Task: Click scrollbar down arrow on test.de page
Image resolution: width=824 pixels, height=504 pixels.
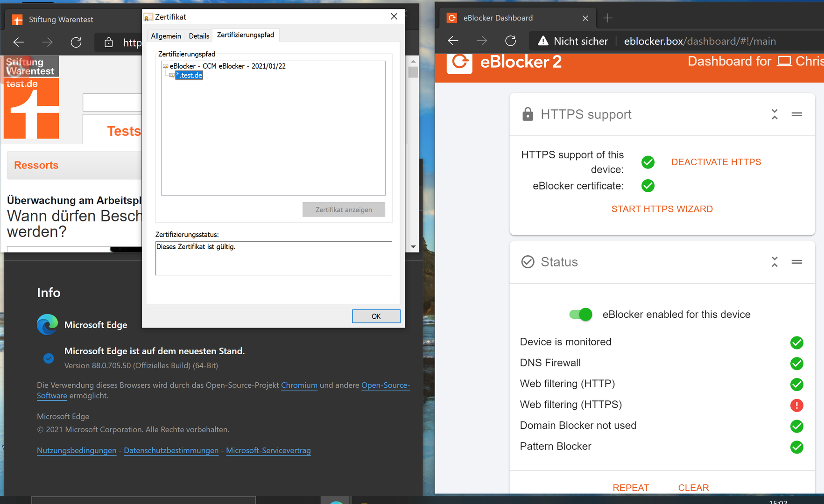Action: 413,246
